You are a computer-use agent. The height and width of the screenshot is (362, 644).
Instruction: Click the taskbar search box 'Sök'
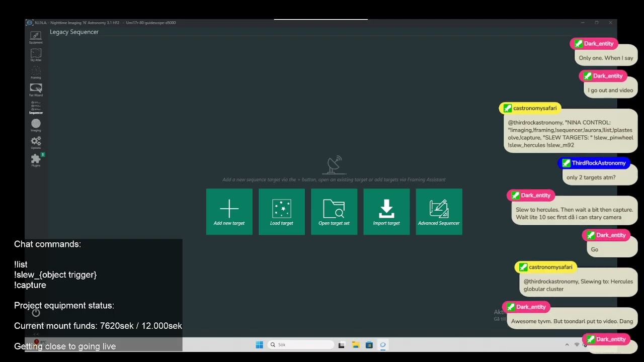pyautogui.click(x=301, y=345)
